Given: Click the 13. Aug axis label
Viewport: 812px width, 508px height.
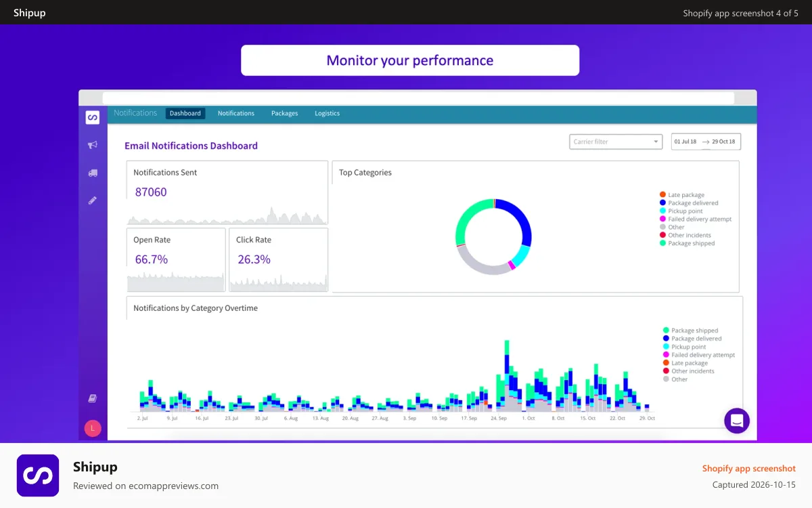Looking at the screenshot, I should coord(320,419).
